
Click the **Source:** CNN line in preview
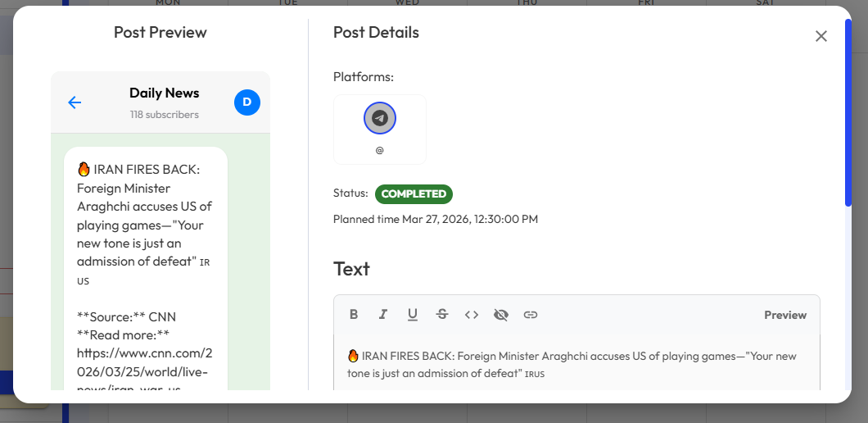(126, 317)
